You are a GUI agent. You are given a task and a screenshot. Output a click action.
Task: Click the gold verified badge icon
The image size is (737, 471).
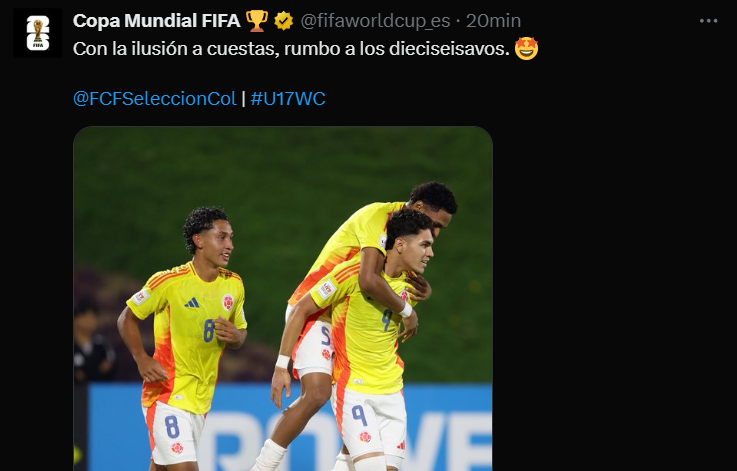point(283,21)
